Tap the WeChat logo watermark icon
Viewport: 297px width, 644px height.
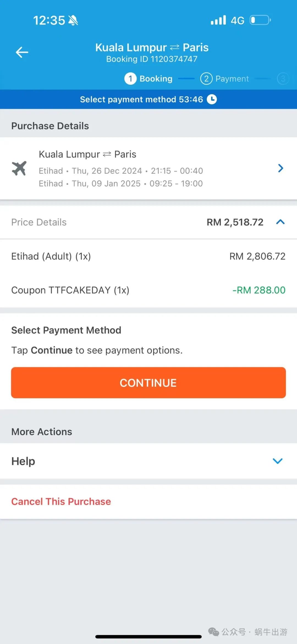pyautogui.click(x=213, y=632)
